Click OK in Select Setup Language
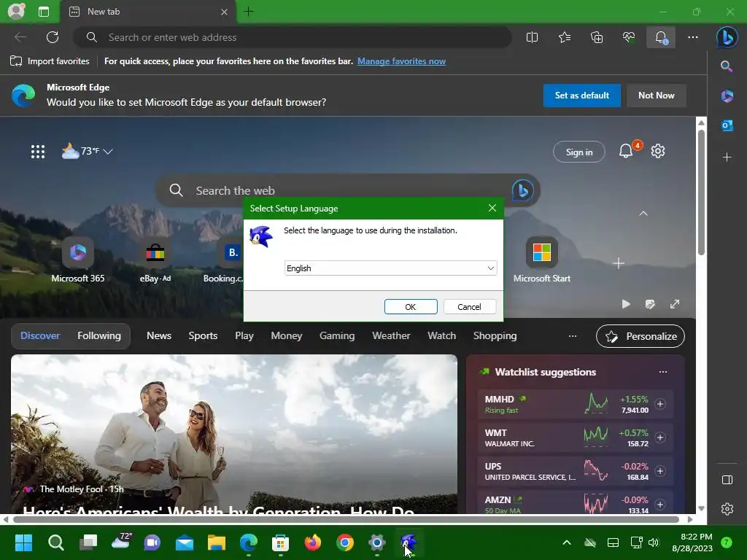Screen dimensions: 747x560 click(x=411, y=307)
